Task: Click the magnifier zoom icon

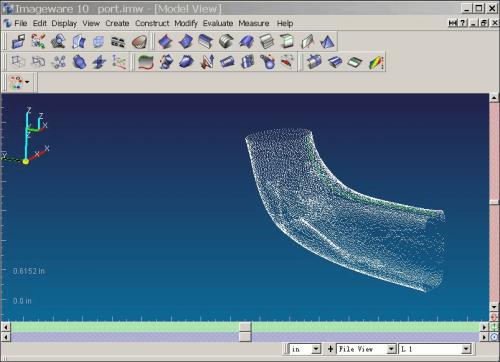Action: (58, 42)
